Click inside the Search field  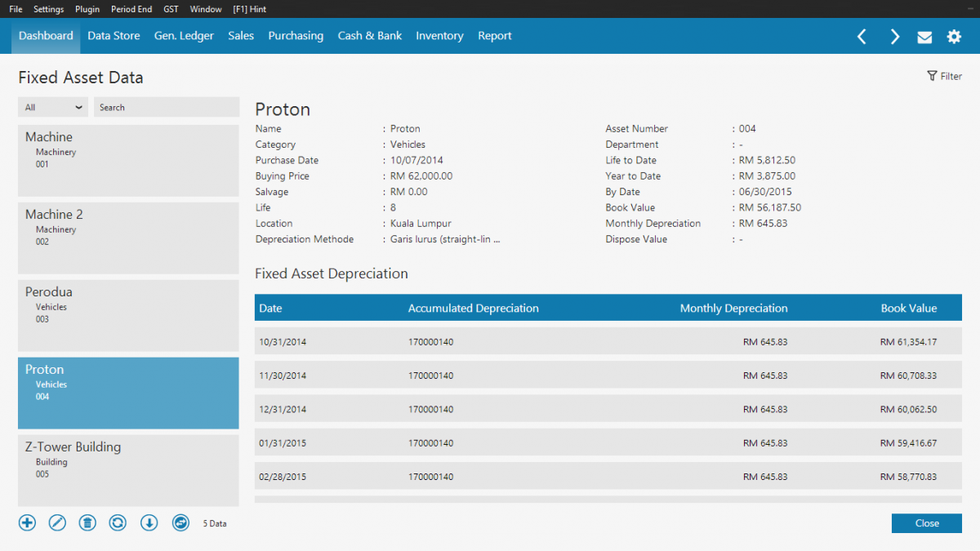(x=166, y=106)
